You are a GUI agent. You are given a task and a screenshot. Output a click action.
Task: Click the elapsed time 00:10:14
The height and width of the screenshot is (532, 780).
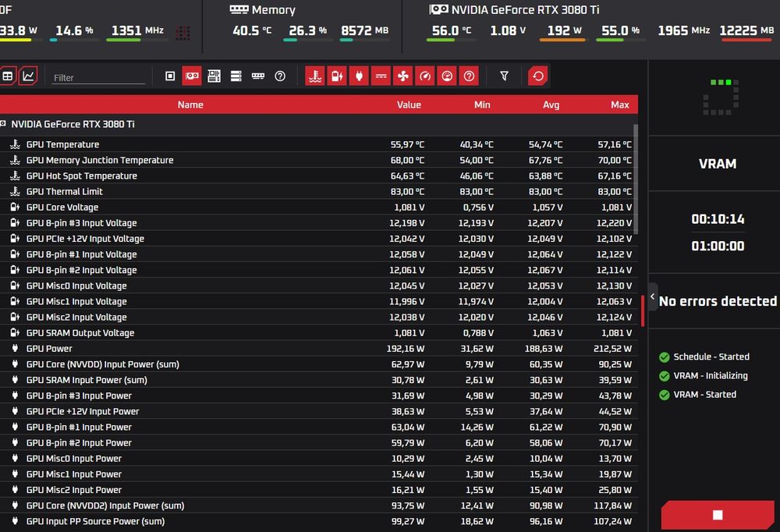pyautogui.click(x=718, y=219)
